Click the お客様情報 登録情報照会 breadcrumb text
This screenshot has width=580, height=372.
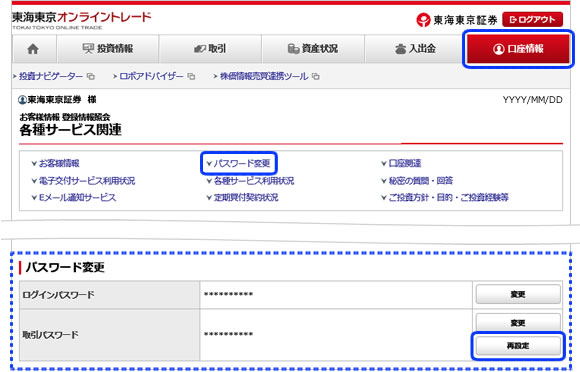(65, 117)
